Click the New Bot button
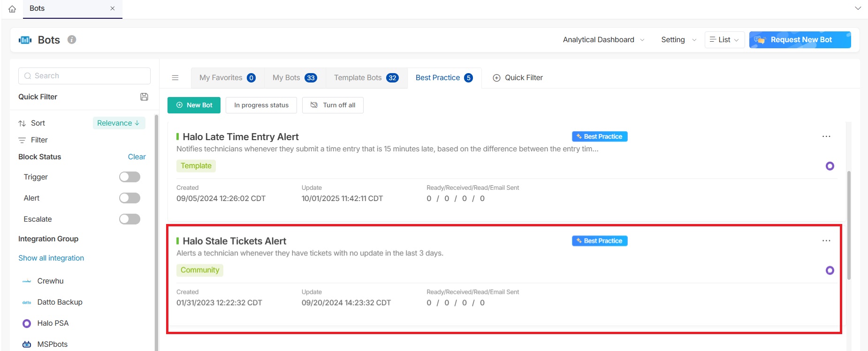The height and width of the screenshot is (351, 868). point(194,105)
